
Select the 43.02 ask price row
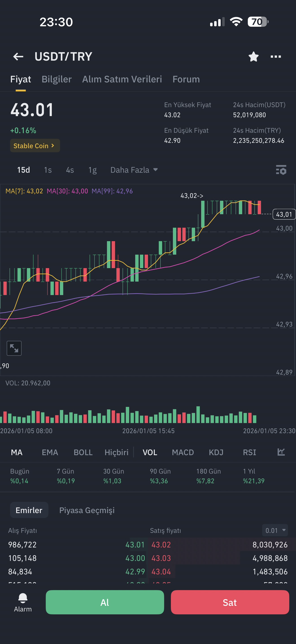(x=220, y=545)
